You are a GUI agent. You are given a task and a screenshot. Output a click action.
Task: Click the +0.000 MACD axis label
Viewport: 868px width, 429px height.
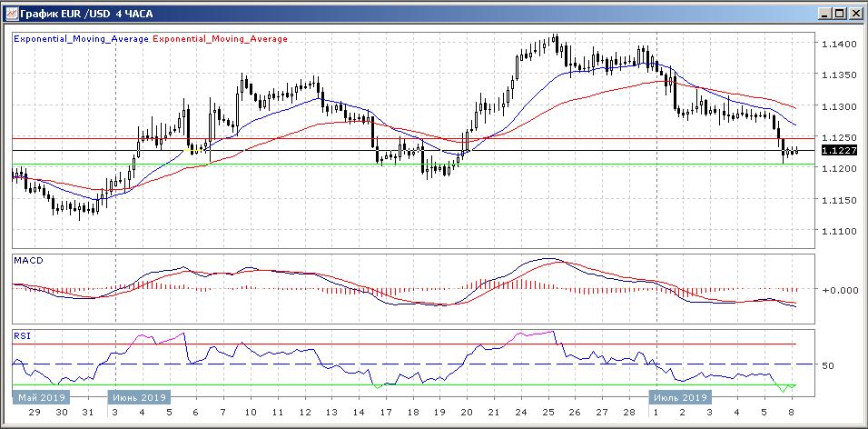pos(838,290)
